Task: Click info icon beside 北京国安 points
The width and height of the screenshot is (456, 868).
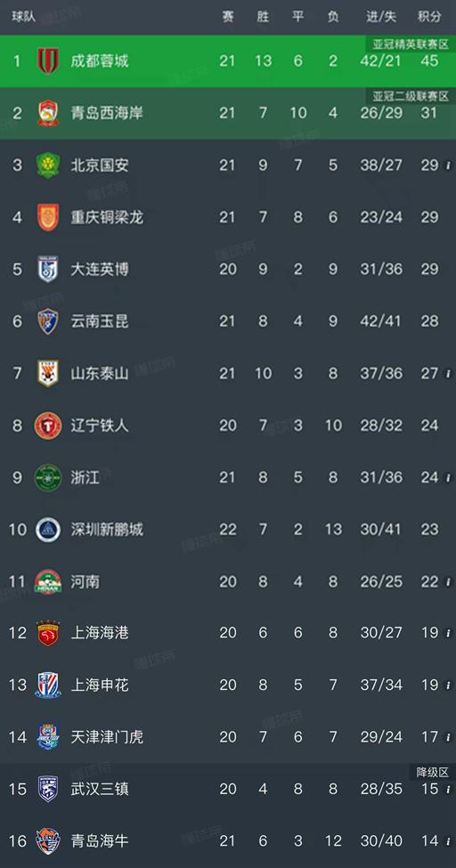Action: pyautogui.click(x=448, y=166)
